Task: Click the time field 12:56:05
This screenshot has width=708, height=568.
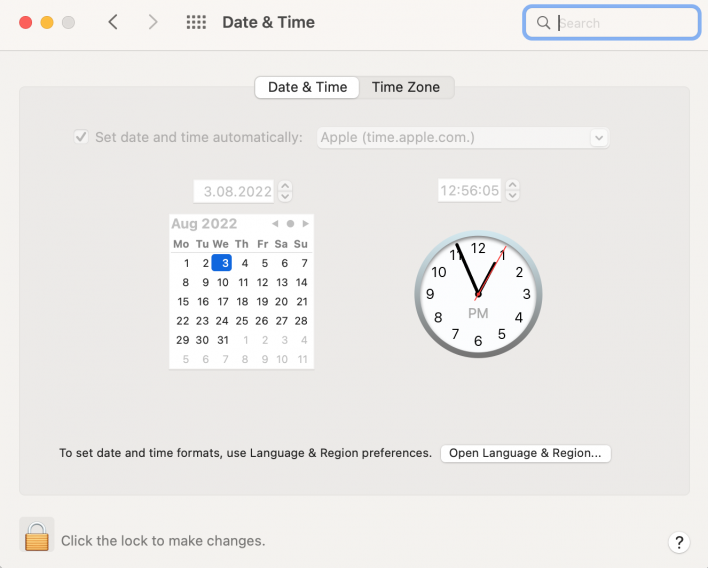Action: [x=470, y=191]
